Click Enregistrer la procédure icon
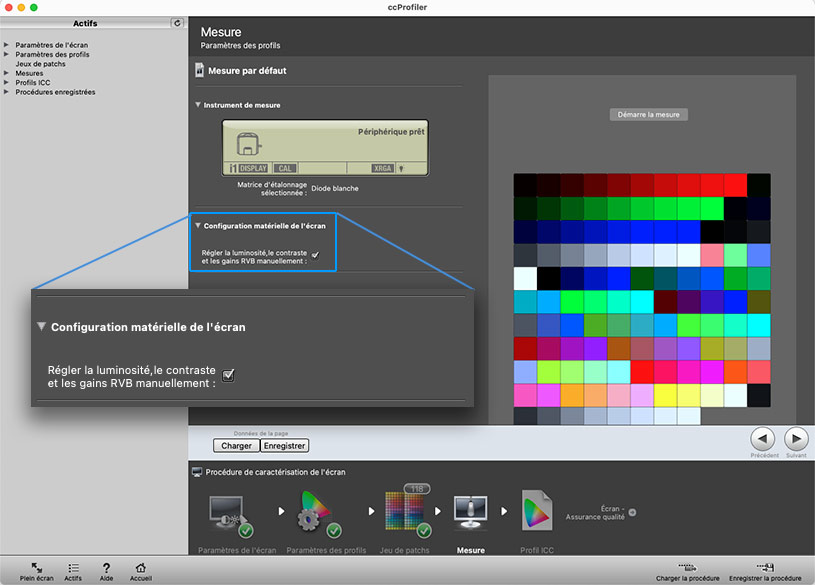815x585 pixels. [765, 567]
